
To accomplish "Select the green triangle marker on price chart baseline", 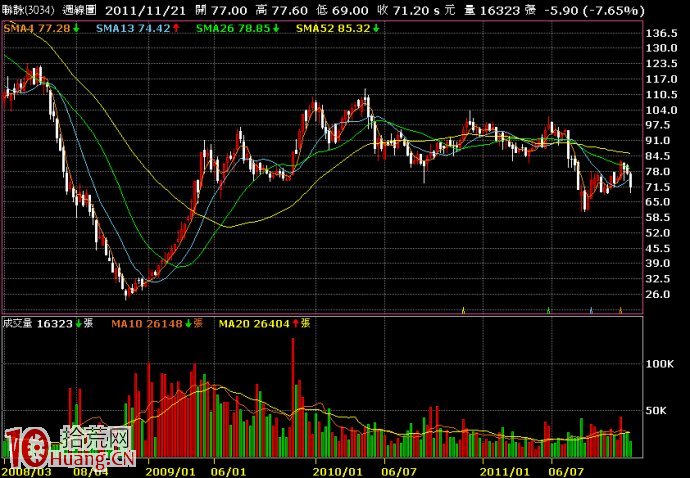I will [x=548, y=311].
